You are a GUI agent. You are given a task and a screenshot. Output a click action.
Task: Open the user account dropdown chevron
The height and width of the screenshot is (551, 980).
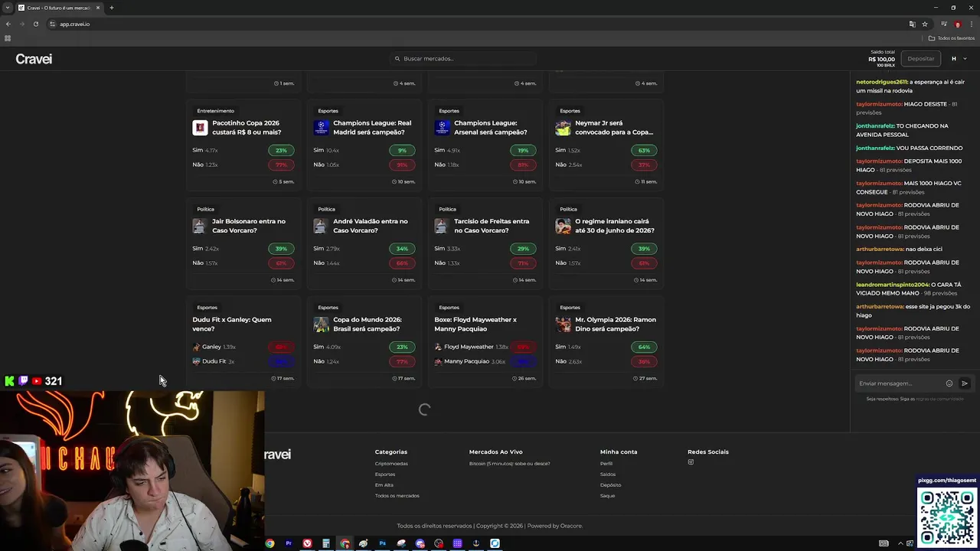pyautogui.click(x=965, y=59)
